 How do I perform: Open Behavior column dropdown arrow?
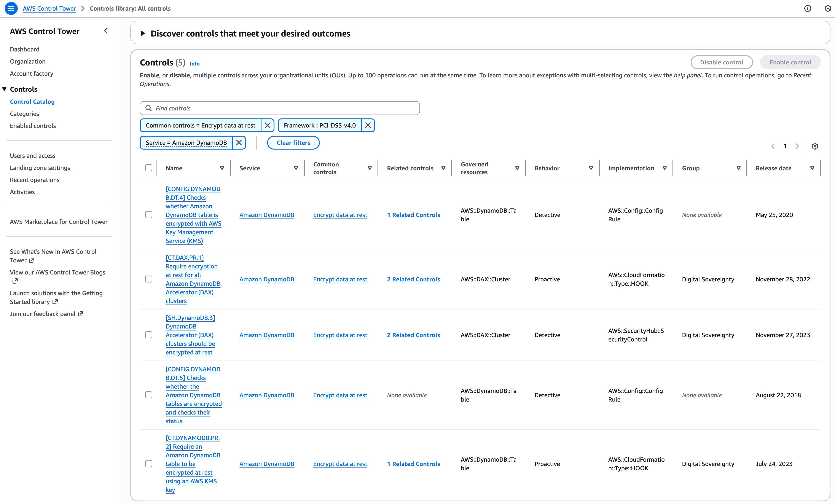pos(591,168)
